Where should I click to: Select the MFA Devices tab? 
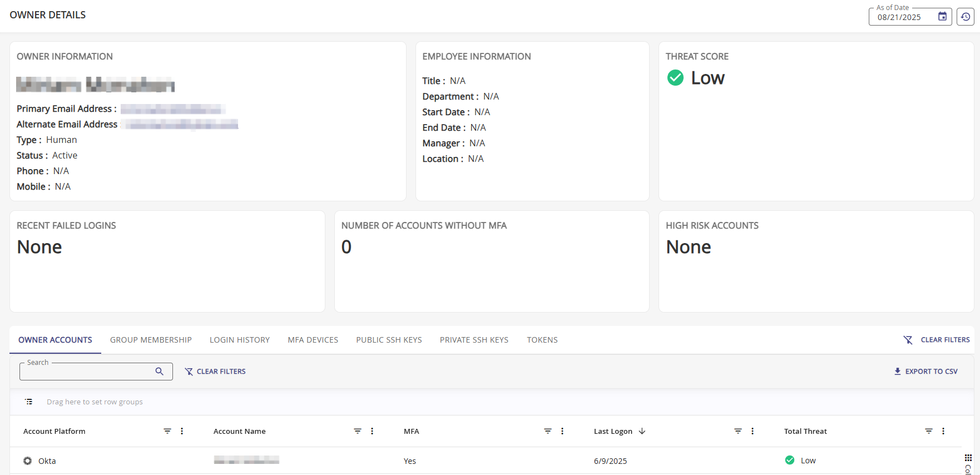click(x=313, y=340)
